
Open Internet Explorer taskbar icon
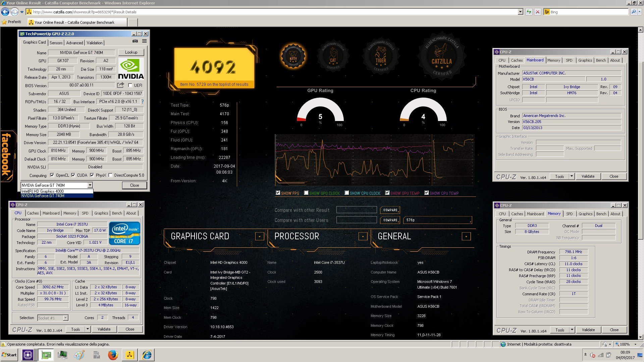tap(147, 355)
